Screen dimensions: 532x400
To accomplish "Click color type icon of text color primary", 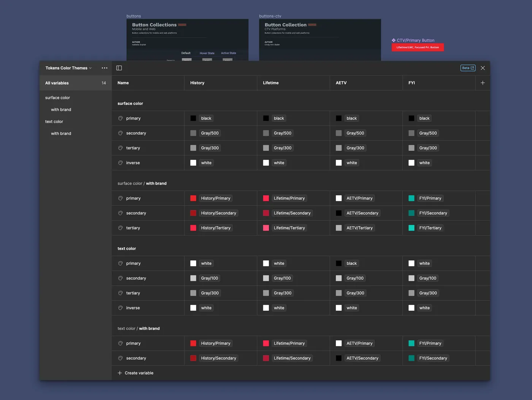I will click(x=120, y=263).
